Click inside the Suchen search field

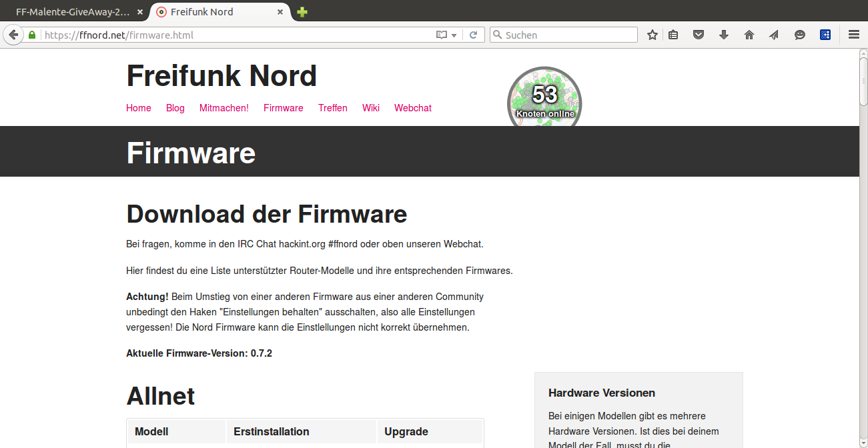click(x=567, y=35)
